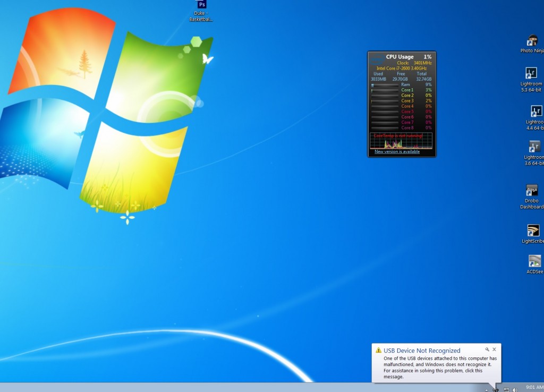
Task: Click the CPU Usage gadget title
Action: (399, 56)
